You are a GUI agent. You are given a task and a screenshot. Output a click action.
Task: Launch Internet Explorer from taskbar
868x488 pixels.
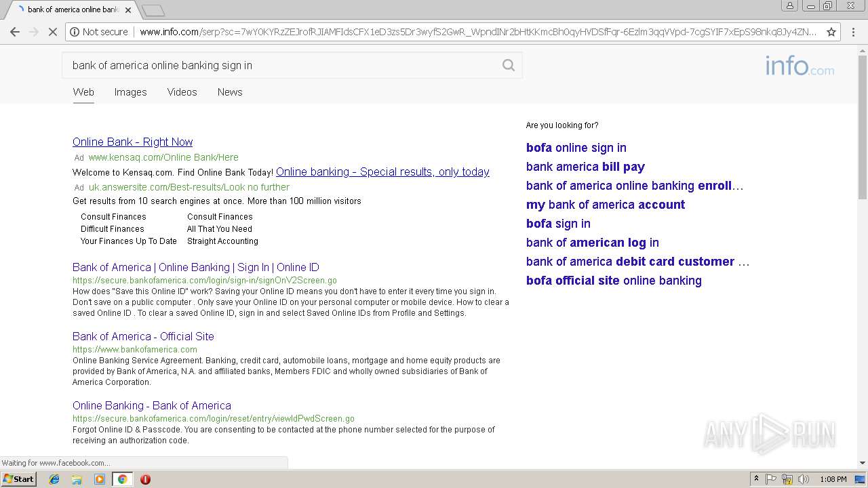[54, 479]
